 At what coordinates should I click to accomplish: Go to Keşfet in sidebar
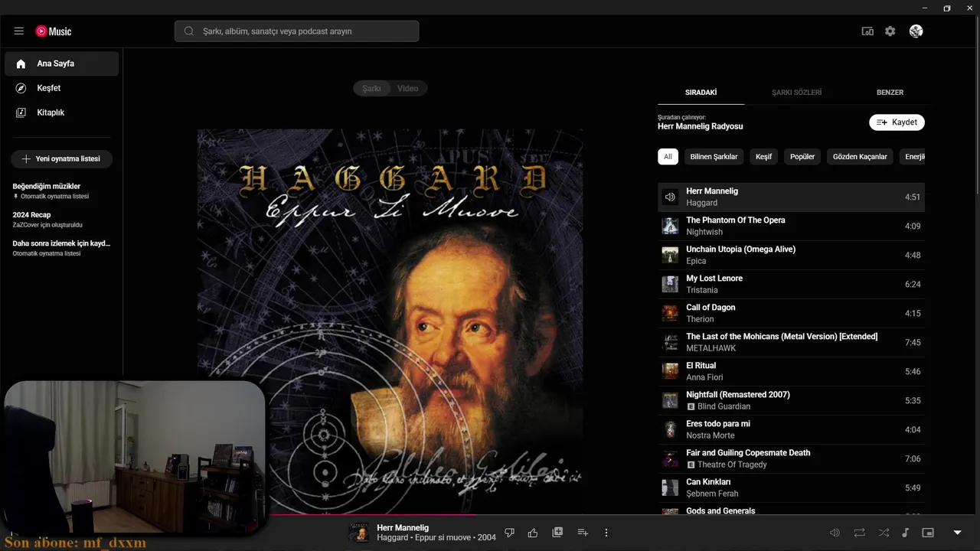click(61, 88)
